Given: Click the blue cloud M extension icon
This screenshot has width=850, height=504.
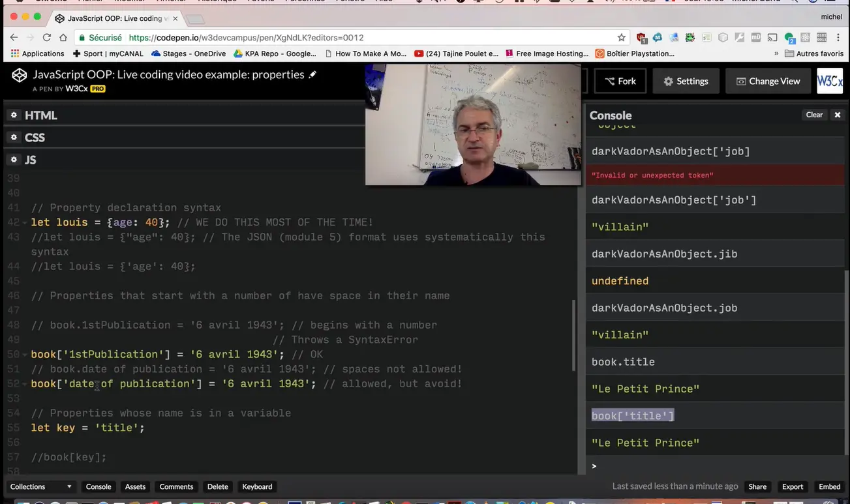Looking at the screenshot, I should [658, 38].
